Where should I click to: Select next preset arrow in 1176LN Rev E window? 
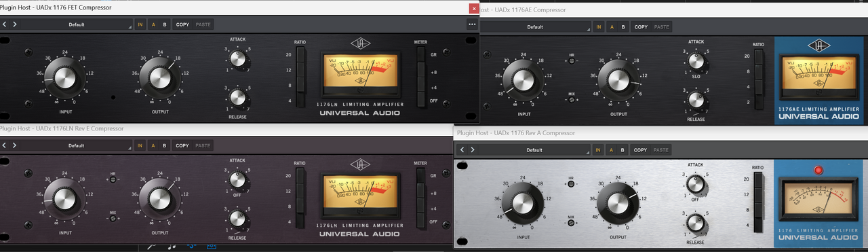pyautogui.click(x=15, y=145)
